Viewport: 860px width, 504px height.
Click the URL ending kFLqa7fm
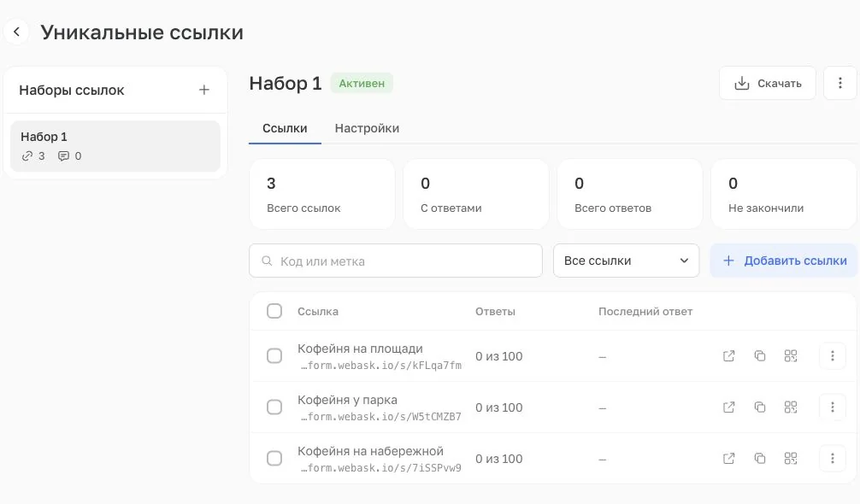380,366
